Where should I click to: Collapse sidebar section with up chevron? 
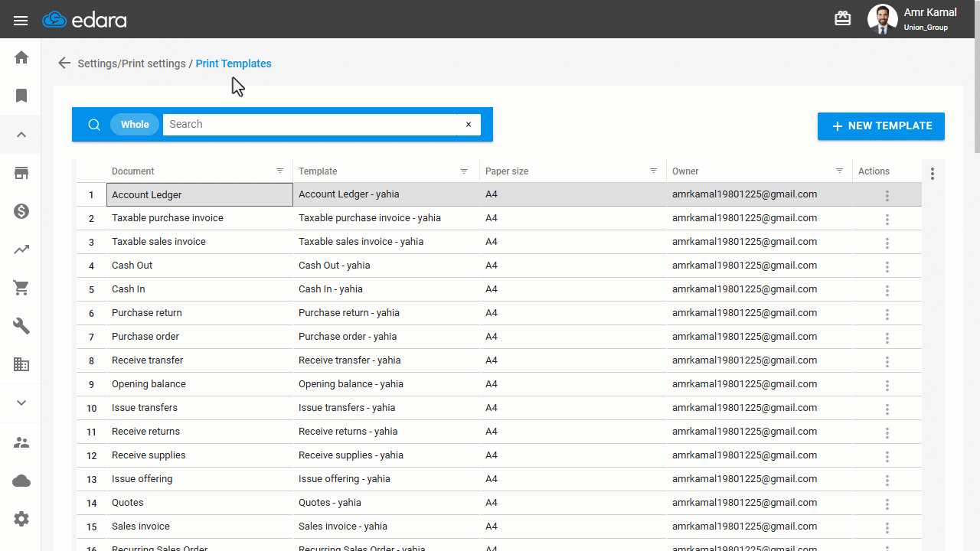[x=21, y=135]
